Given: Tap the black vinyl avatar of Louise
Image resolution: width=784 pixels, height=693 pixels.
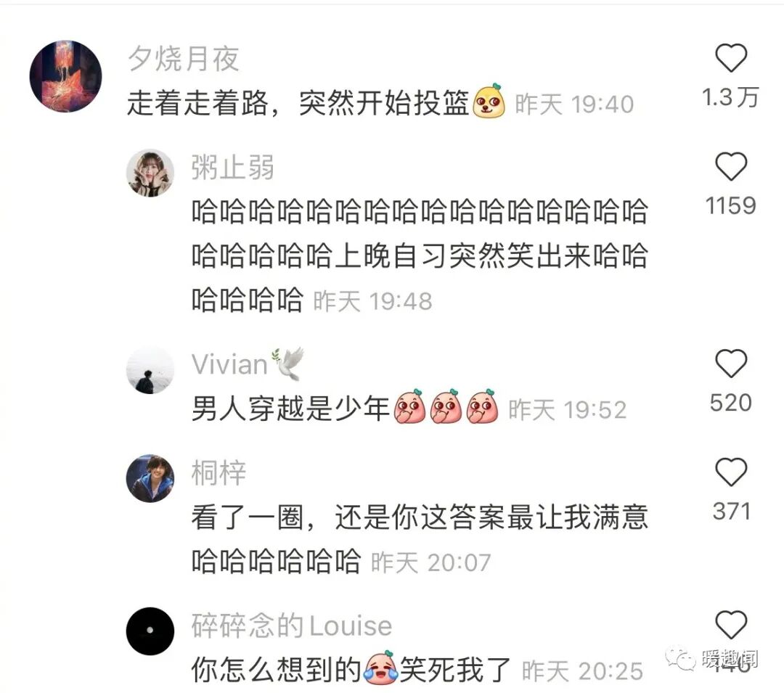Looking at the screenshot, I should (x=150, y=631).
